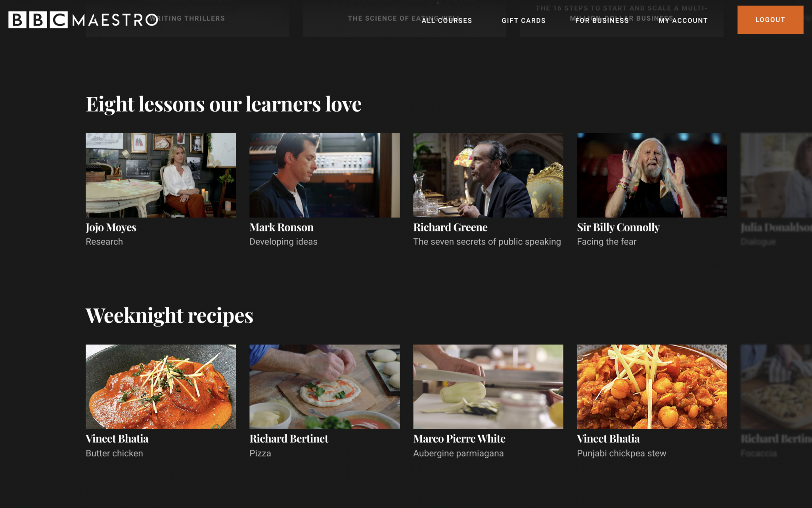Open My Account page
812x508 pixels.
point(683,21)
